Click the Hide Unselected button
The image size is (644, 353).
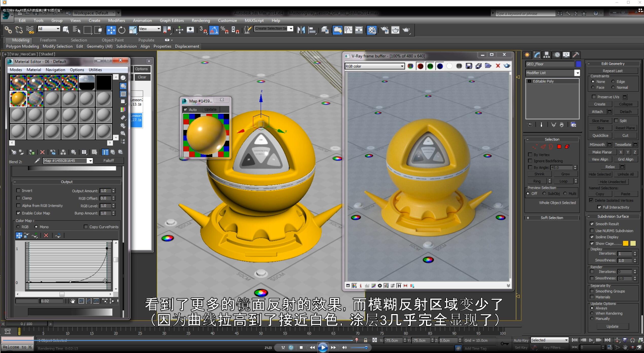click(613, 182)
